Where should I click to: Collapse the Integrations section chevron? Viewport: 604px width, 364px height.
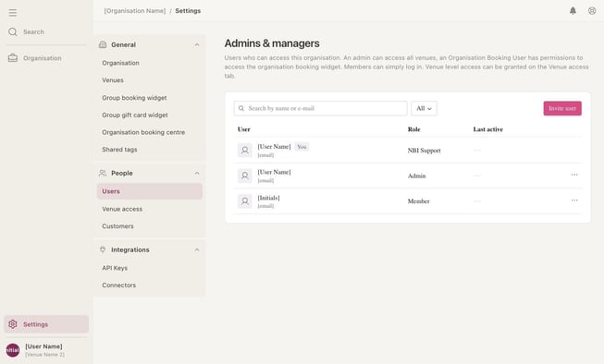pos(197,249)
